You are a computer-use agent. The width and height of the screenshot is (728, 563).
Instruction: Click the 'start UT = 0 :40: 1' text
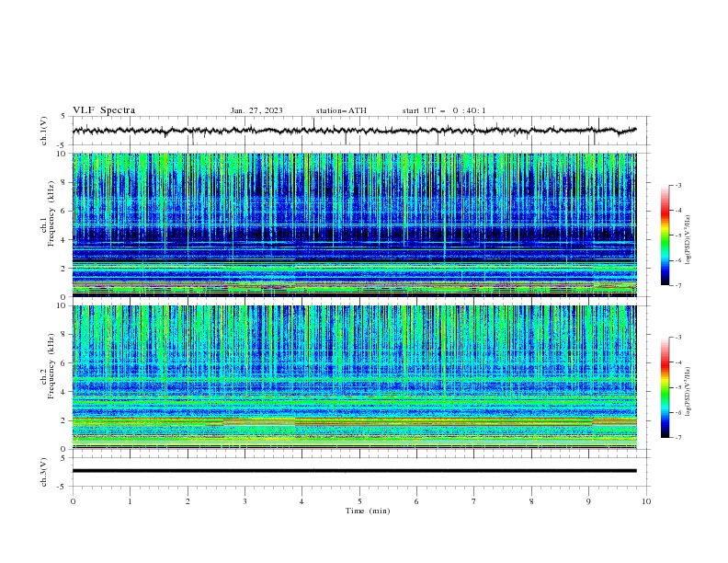point(444,110)
